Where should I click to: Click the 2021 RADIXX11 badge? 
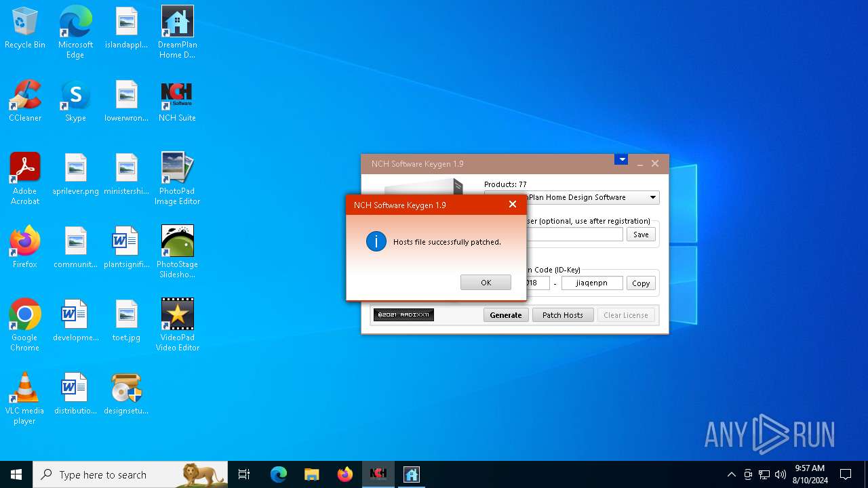[x=403, y=315]
